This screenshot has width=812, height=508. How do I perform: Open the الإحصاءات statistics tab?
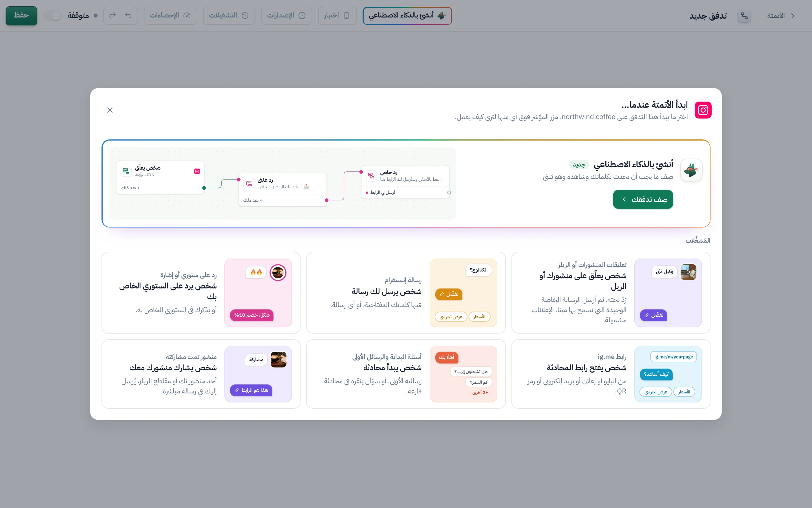(x=171, y=16)
